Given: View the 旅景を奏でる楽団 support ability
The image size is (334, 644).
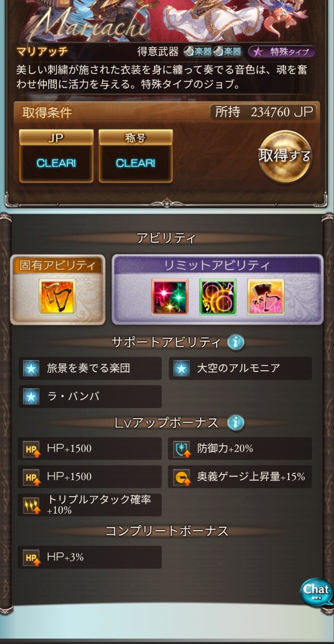Looking at the screenshot, I should pos(90,368).
